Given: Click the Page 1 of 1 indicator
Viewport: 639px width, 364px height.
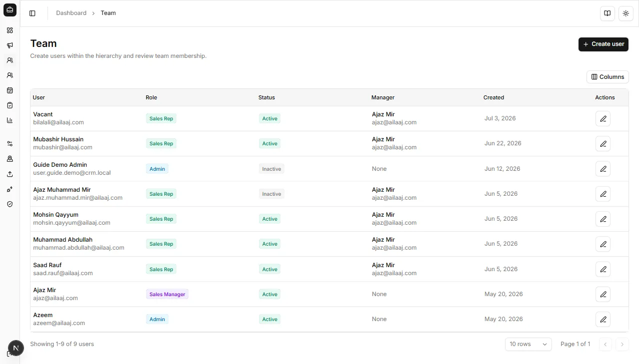Looking at the screenshot, I should tap(575, 344).
